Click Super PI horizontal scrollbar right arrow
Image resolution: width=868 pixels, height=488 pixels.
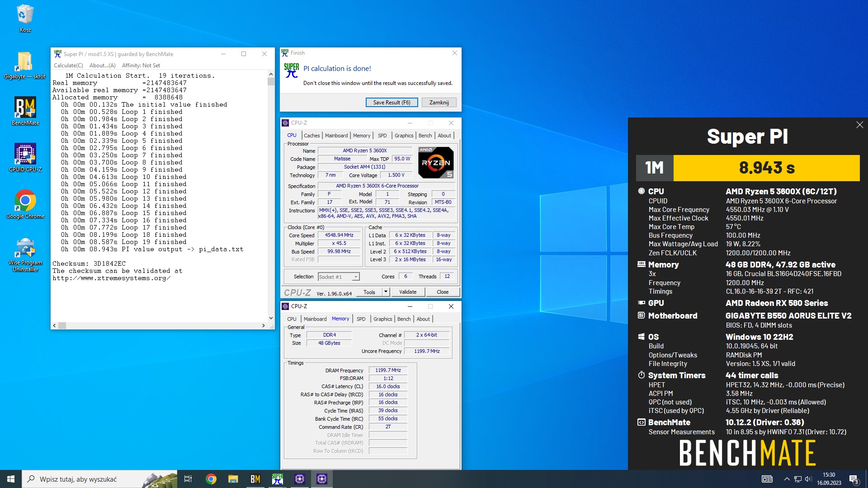tap(264, 325)
